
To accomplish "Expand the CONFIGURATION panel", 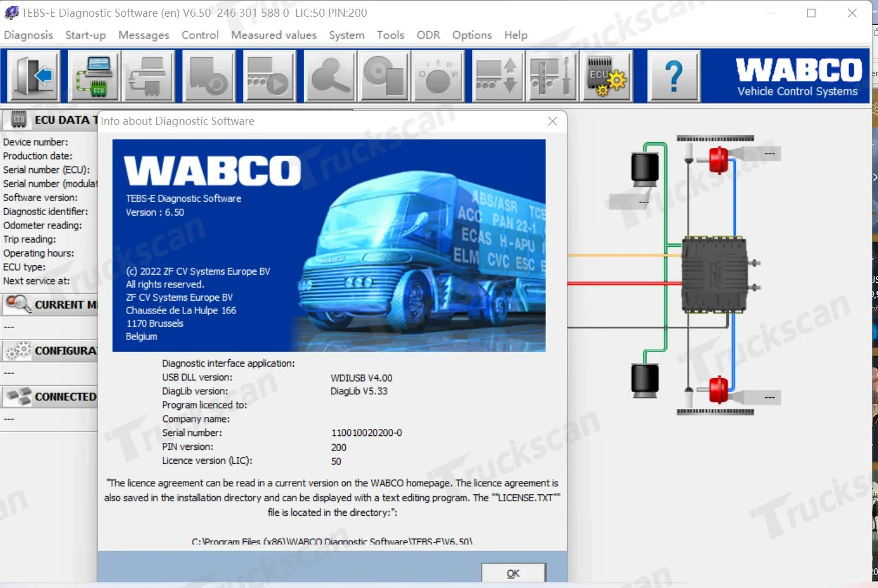I will tap(49, 351).
